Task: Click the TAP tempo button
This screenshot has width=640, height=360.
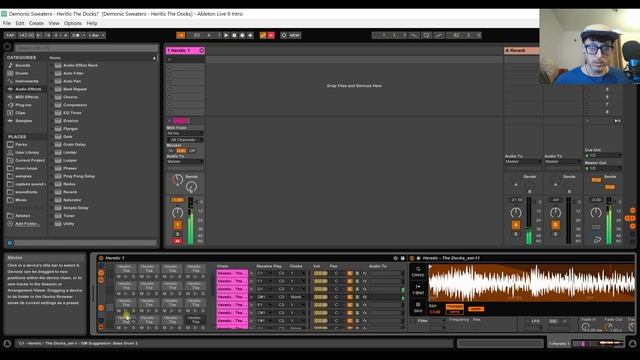Action: (10, 36)
